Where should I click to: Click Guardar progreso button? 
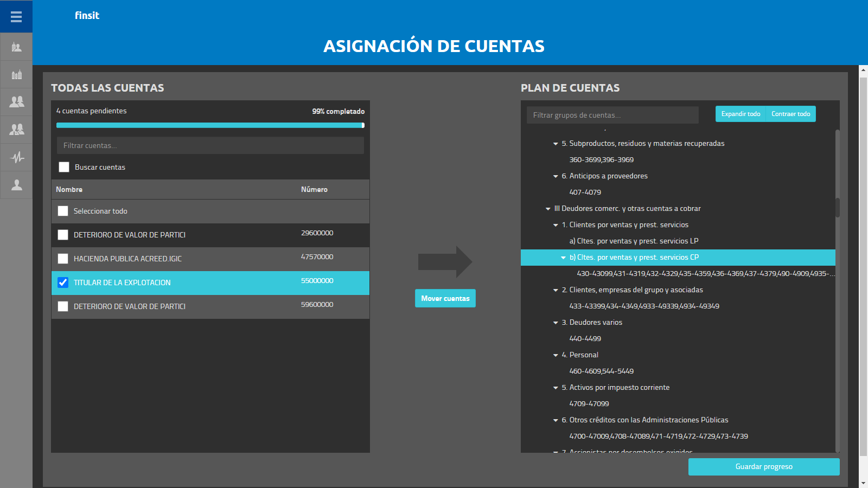point(764,467)
